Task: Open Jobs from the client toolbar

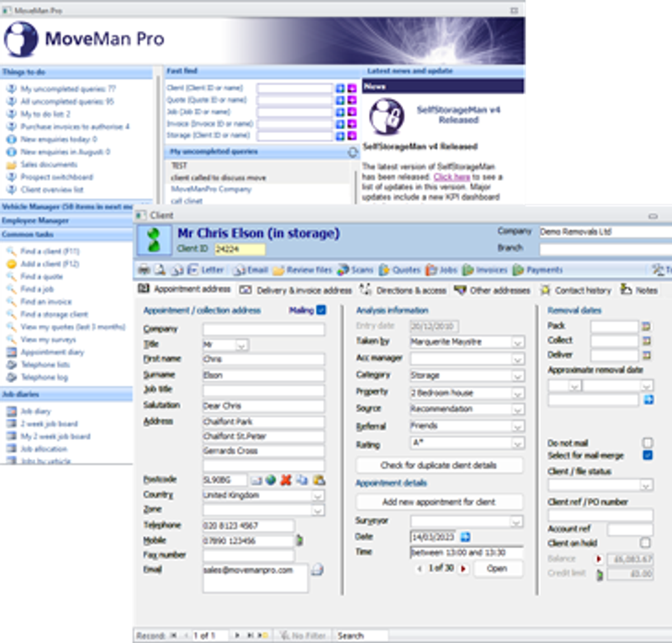Action: [441, 270]
